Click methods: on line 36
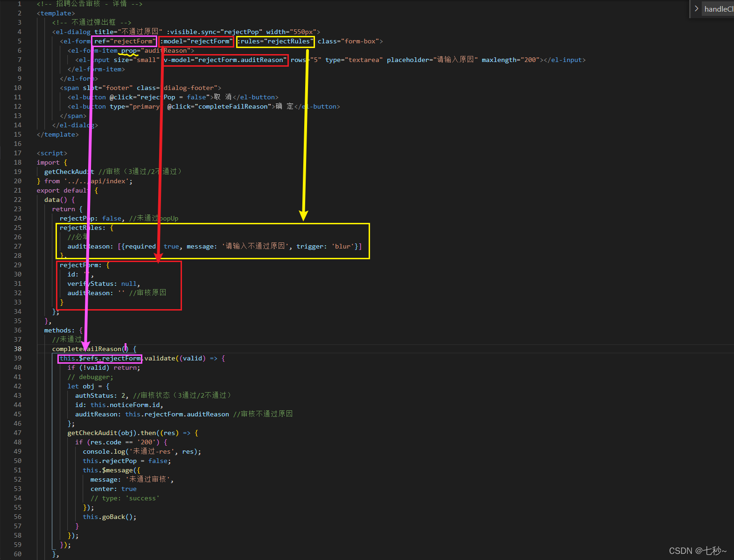The width and height of the screenshot is (734, 560). (x=60, y=330)
